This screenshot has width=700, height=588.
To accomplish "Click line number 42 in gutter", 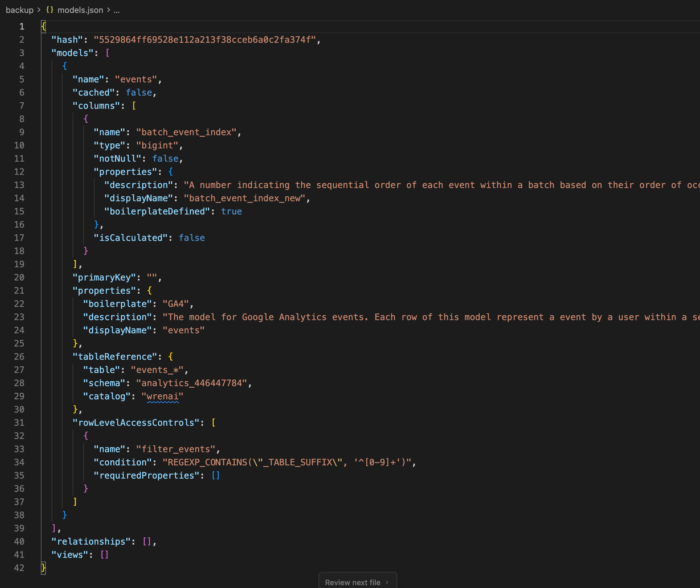I will (19, 568).
